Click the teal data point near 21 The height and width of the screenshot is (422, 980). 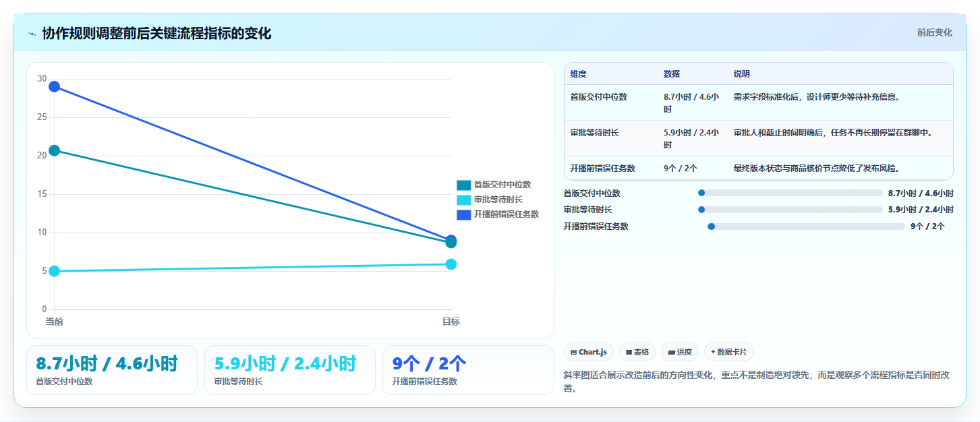tap(54, 150)
